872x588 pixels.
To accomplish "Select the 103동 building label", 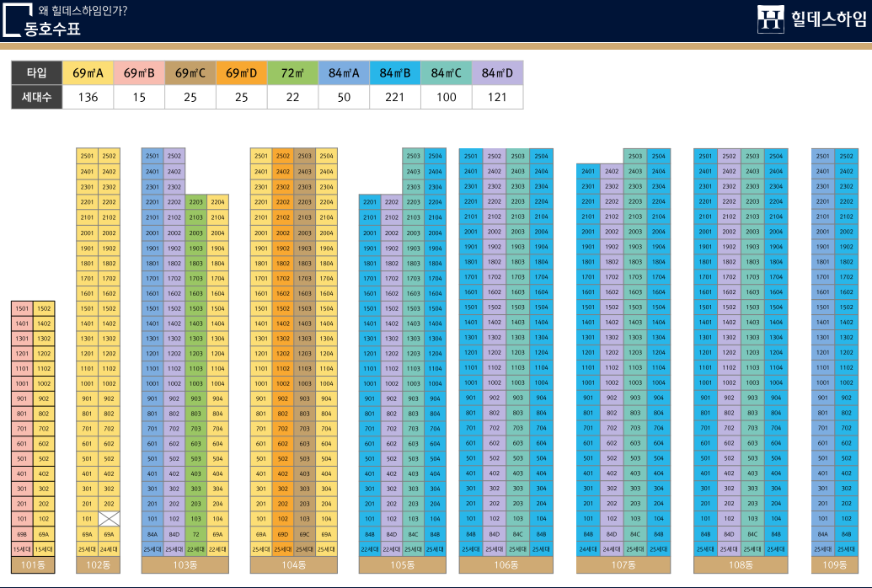I will (185, 565).
